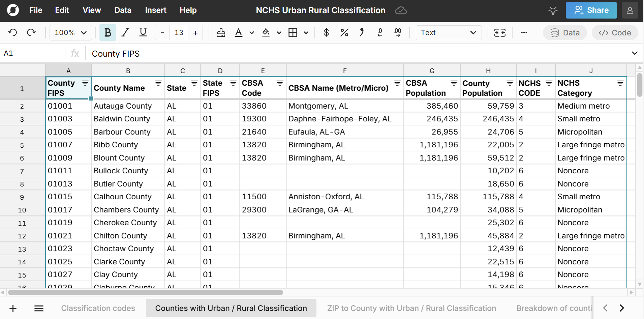Open more toolbar options via ellipsis icon
Image resolution: width=644 pixels, height=319 pixels.
click(x=523, y=32)
